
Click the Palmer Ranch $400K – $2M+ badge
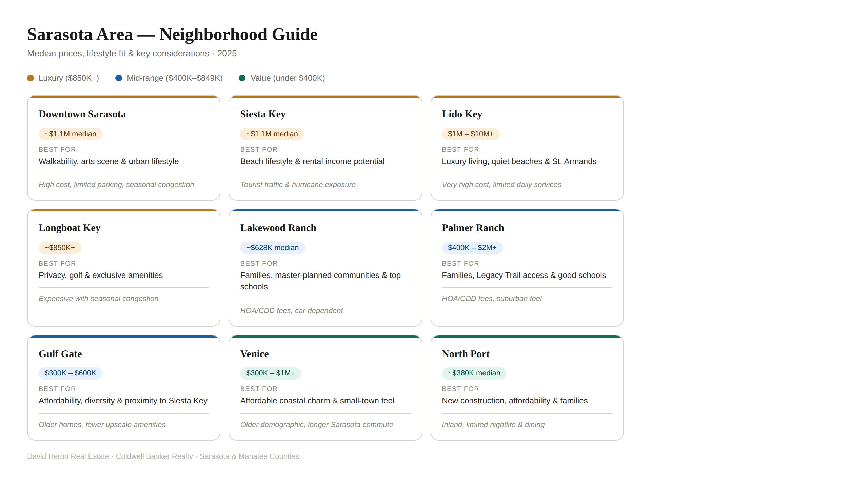pyautogui.click(x=472, y=248)
